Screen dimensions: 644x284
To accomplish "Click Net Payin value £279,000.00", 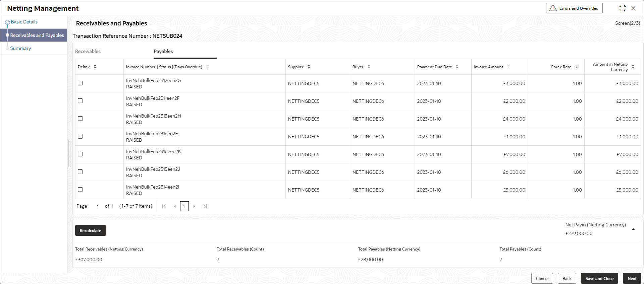I will [579, 233].
